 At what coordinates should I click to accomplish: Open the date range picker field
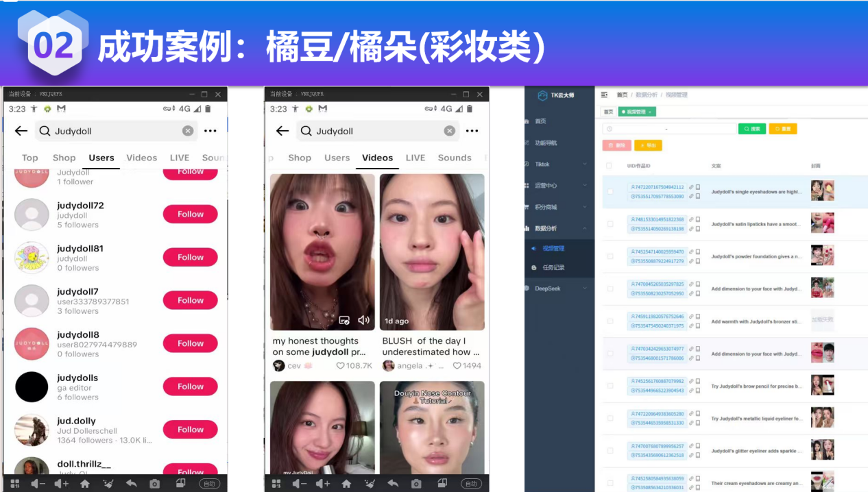tap(668, 129)
